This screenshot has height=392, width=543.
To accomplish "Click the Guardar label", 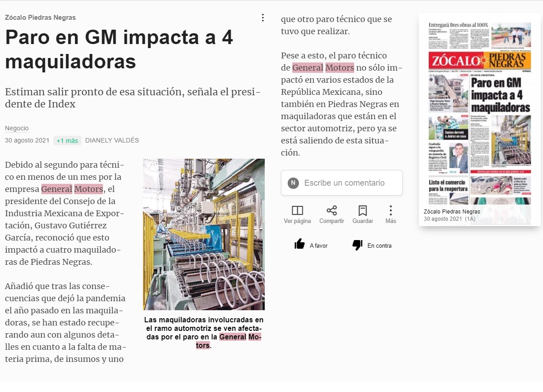I will [x=363, y=221].
